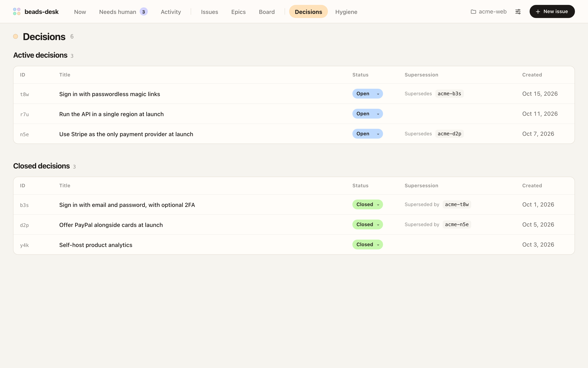Follow the acme-d2p superseded reference

tap(449, 134)
